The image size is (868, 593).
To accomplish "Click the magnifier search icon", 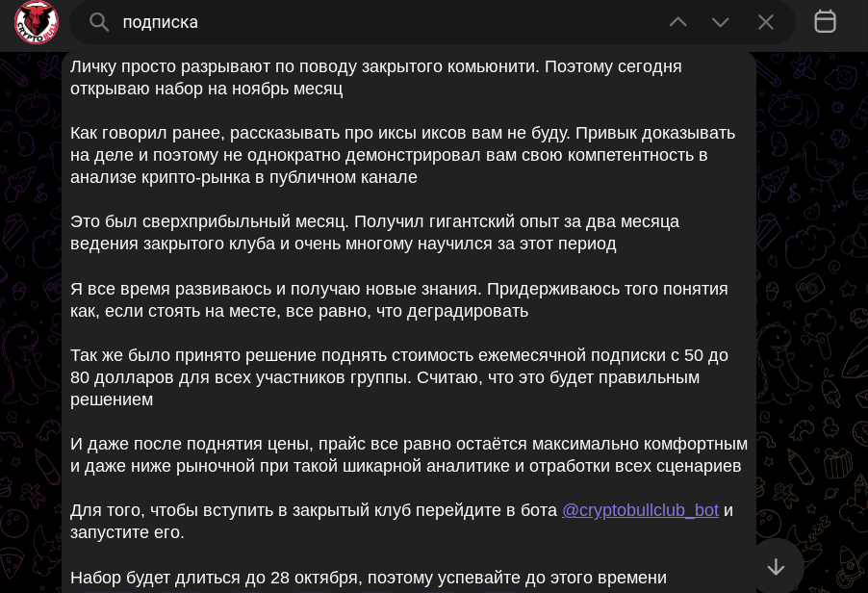I will (x=99, y=22).
